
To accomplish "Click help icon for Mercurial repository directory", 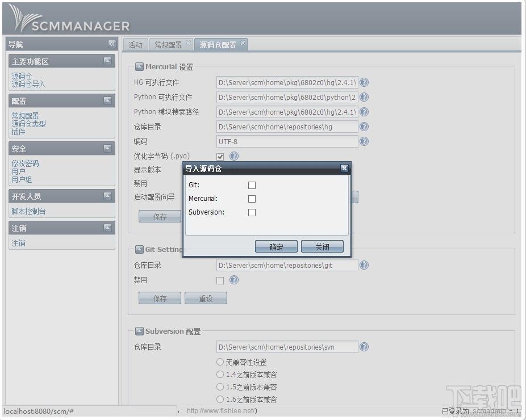I will 364,127.
